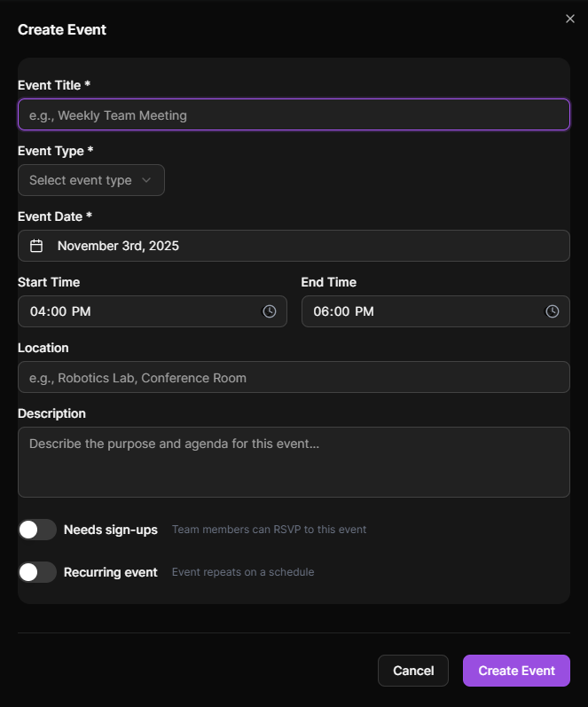This screenshot has height=707, width=588.
Task: Click the calendar icon in Event Date
Action: tap(36, 246)
